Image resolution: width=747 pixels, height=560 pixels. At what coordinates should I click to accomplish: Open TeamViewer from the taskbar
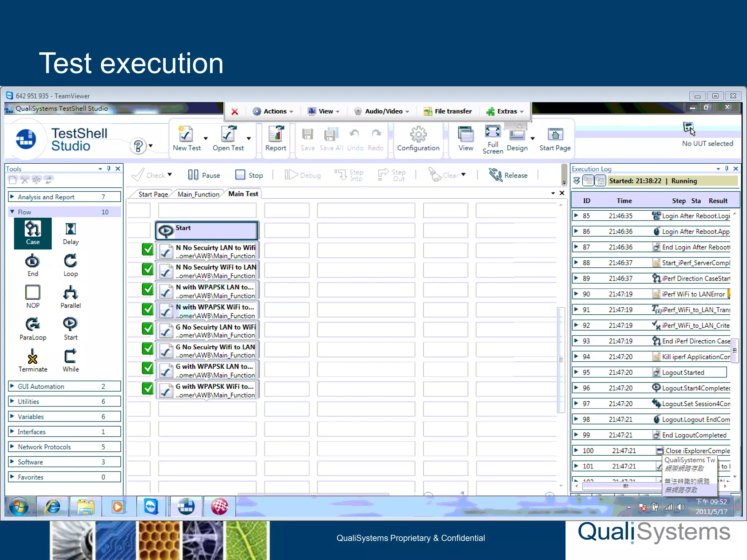pyautogui.click(x=151, y=507)
